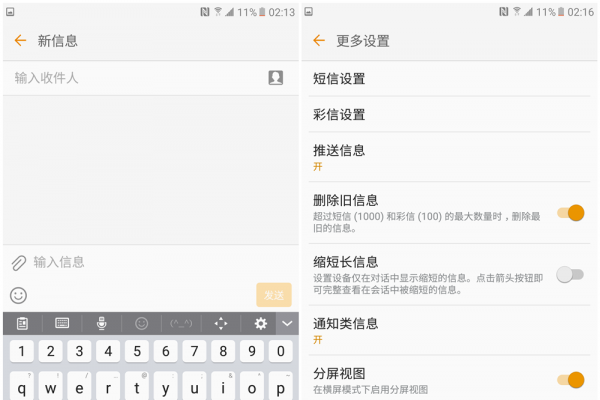The width and height of the screenshot is (600, 400).
Task: Turn off 分屏视图 switch
Action: click(570, 379)
